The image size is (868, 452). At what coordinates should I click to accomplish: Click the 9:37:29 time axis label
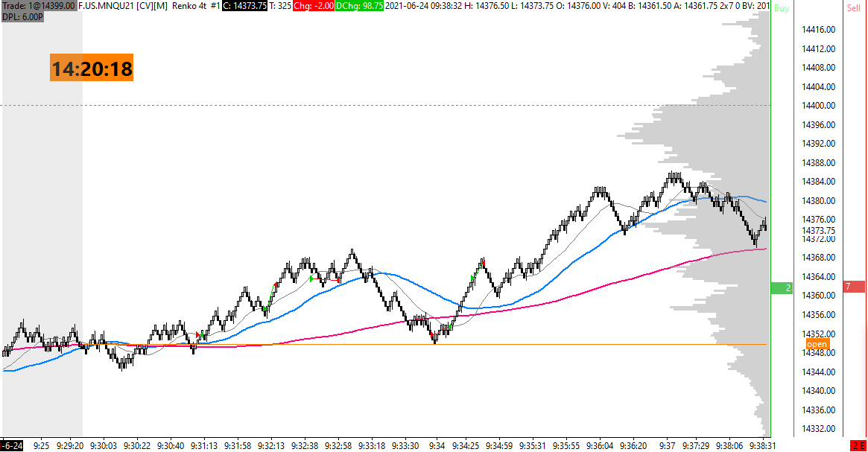[695, 446]
